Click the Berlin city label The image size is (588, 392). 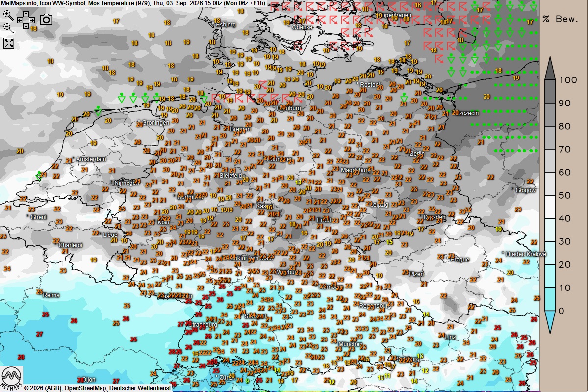point(417,153)
